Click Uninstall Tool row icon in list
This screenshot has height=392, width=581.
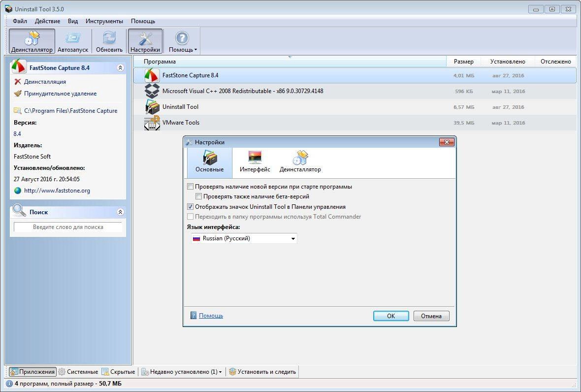pos(152,107)
